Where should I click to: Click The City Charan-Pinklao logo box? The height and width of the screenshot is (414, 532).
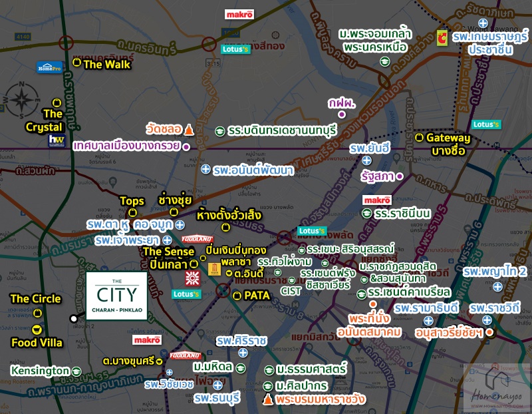[117, 296]
